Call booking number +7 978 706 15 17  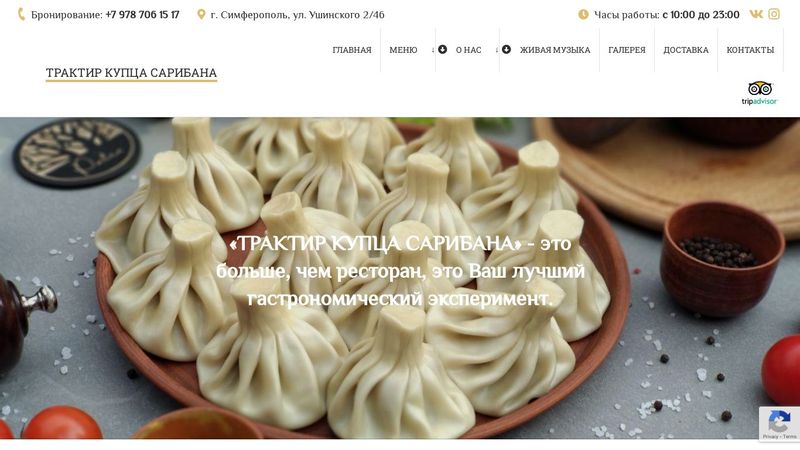click(x=142, y=15)
